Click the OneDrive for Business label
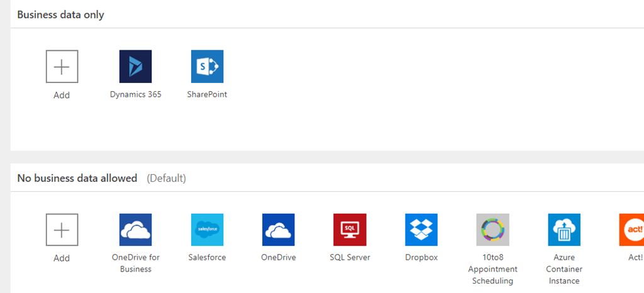 click(x=136, y=263)
